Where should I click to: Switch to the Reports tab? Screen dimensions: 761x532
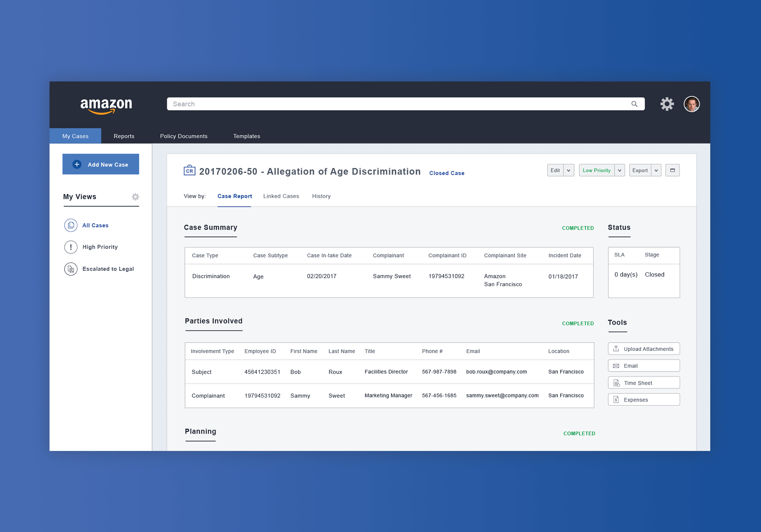124,136
